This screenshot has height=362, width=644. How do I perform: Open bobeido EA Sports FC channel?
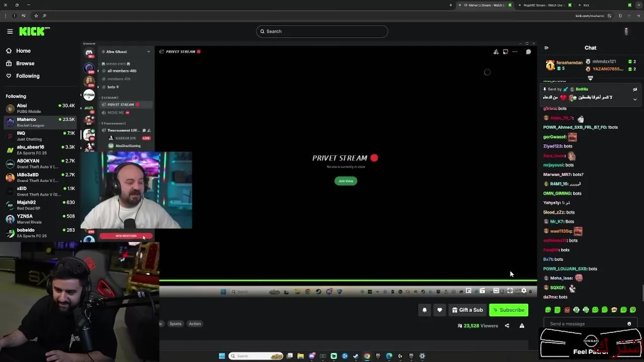[40, 233]
